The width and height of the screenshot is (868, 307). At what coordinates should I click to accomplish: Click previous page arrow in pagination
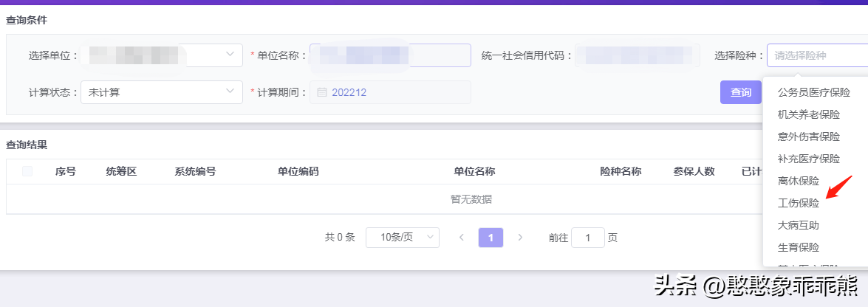(x=462, y=238)
